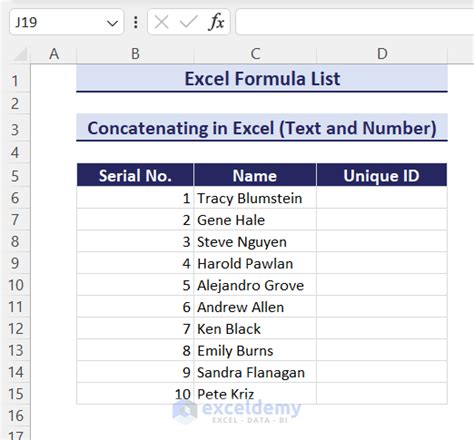Select row 11 header
The height and width of the screenshot is (440, 474).
[15, 307]
